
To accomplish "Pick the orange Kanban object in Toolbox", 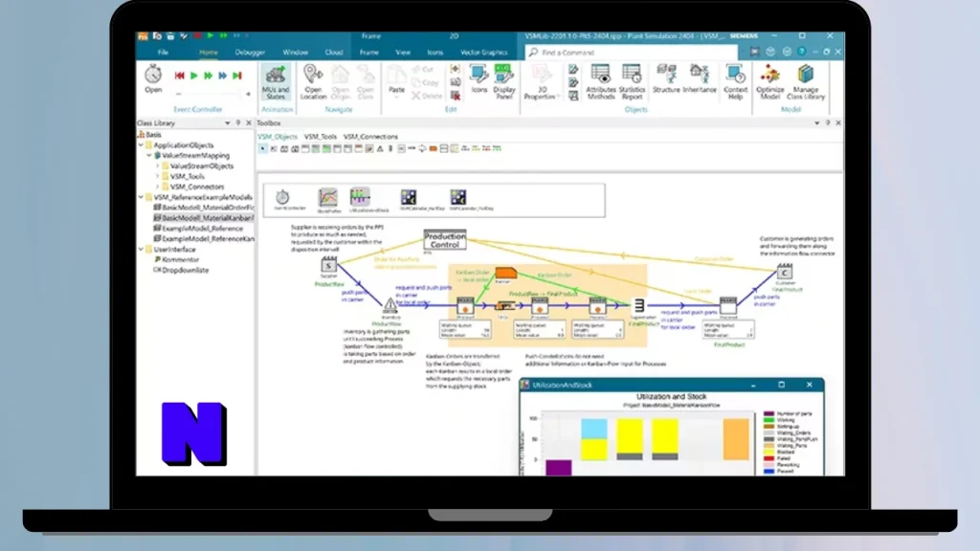I will click(x=434, y=148).
